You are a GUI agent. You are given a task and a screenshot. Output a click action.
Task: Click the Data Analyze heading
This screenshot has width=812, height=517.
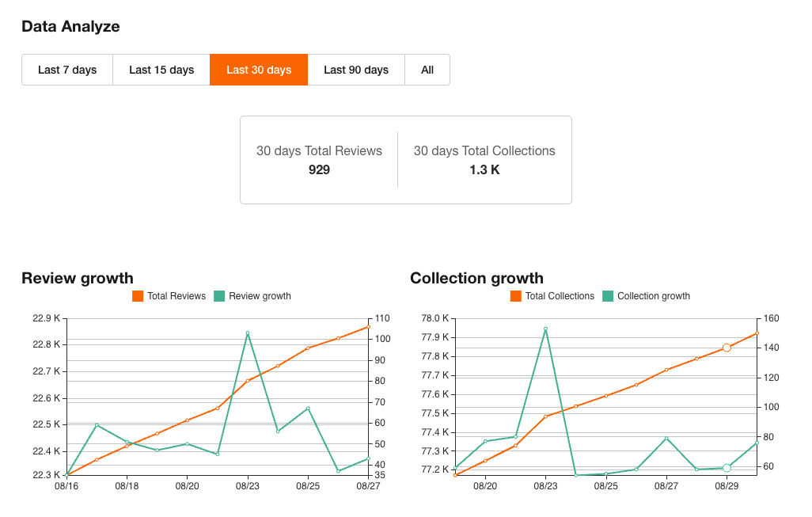pos(70,26)
